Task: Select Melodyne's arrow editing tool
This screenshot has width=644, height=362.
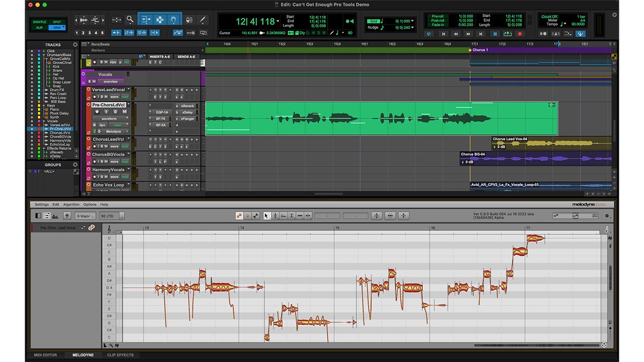Action: tap(266, 216)
